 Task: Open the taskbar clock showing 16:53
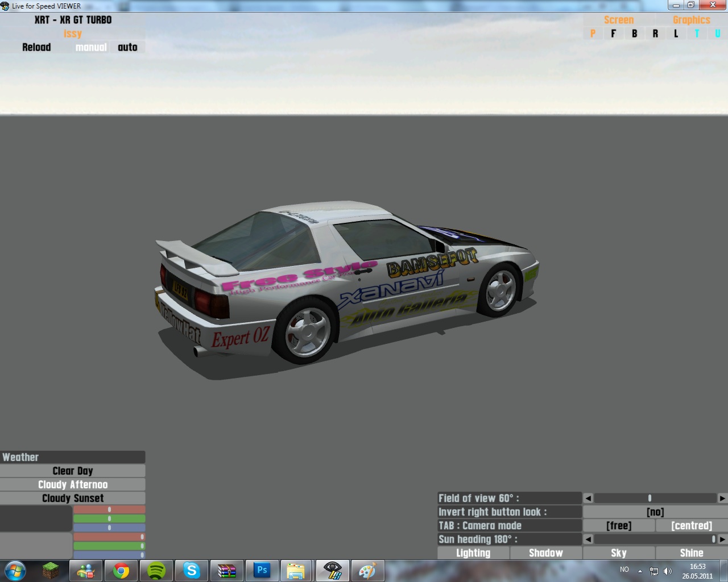697,571
